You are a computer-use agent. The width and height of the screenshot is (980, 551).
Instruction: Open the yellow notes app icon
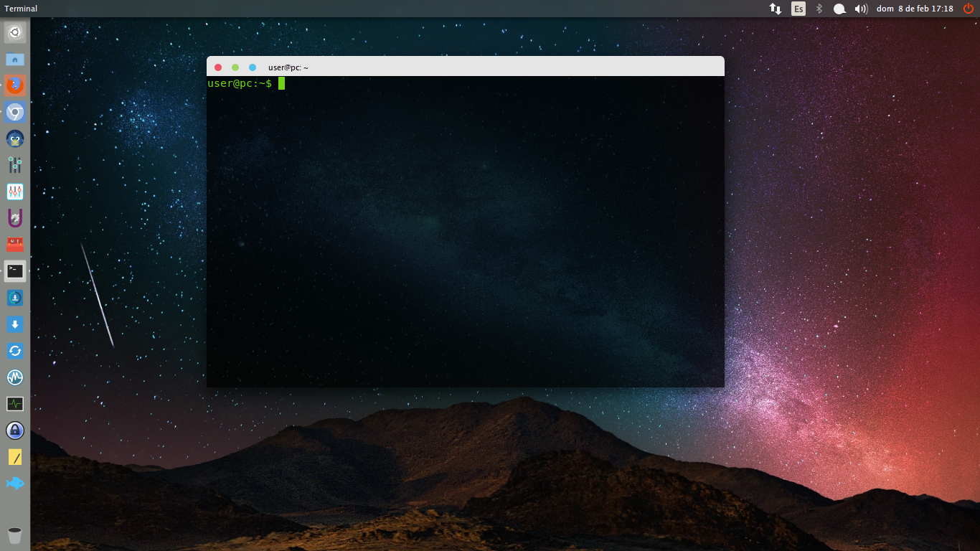click(x=15, y=457)
